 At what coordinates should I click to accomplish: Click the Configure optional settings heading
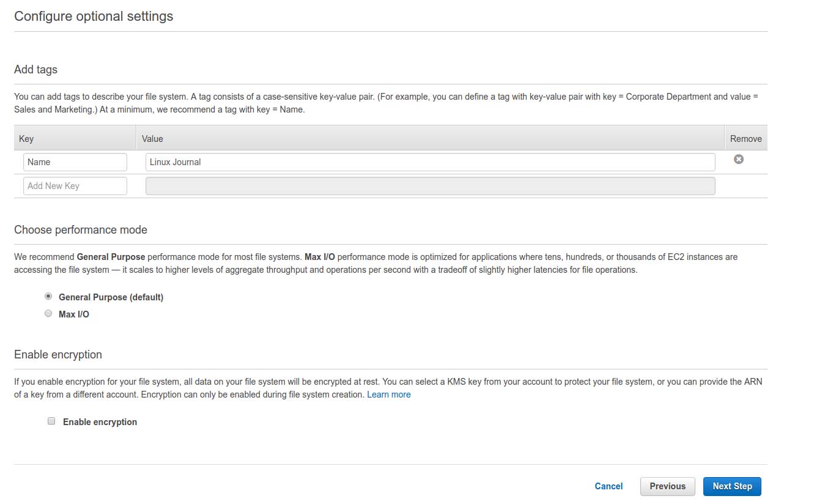[x=94, y=17]
